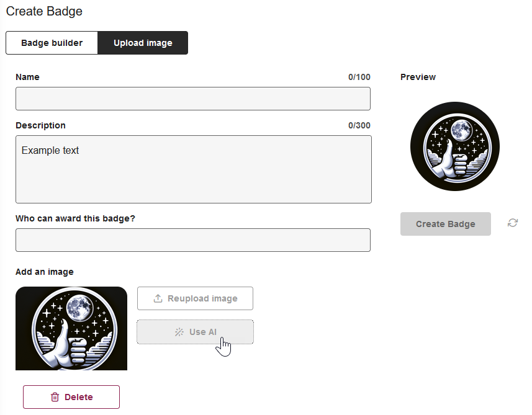Screen dimensions: 532x415
Task: Click the Use AI button
Action: [x=195, y=332]
